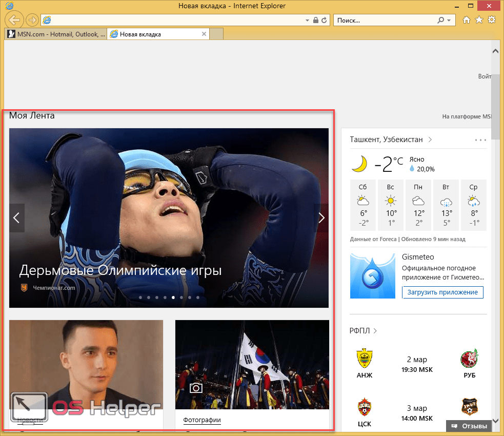504x436 pixels.
Task: Open Favorites star icon
Action: pos(479,20)
